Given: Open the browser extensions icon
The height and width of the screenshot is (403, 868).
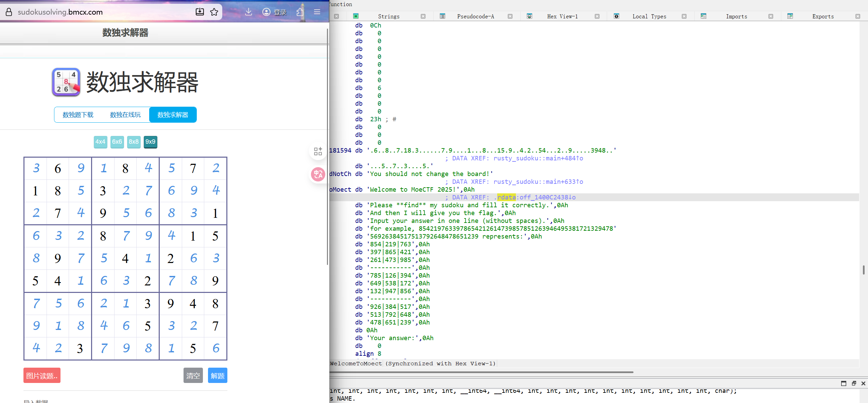Looking at the screenshot, I should (x=300, y=12).
